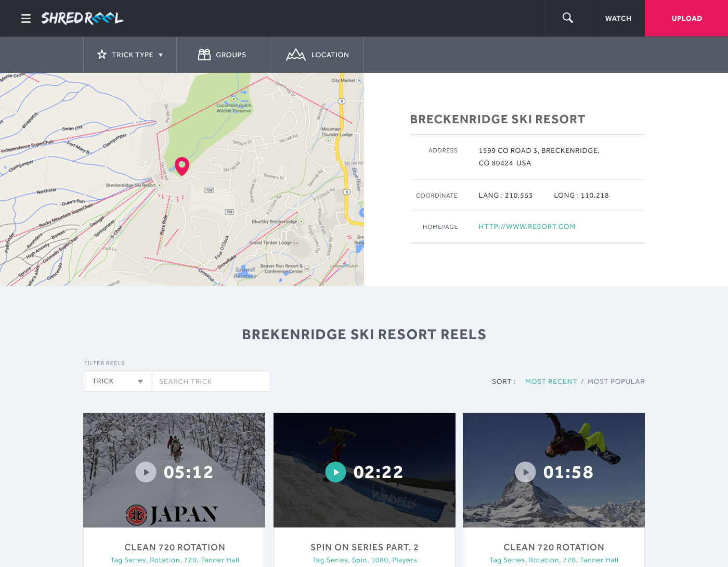728x567 pixels.
Task: Click the Search Trick input field
Action: pos(211,381)
